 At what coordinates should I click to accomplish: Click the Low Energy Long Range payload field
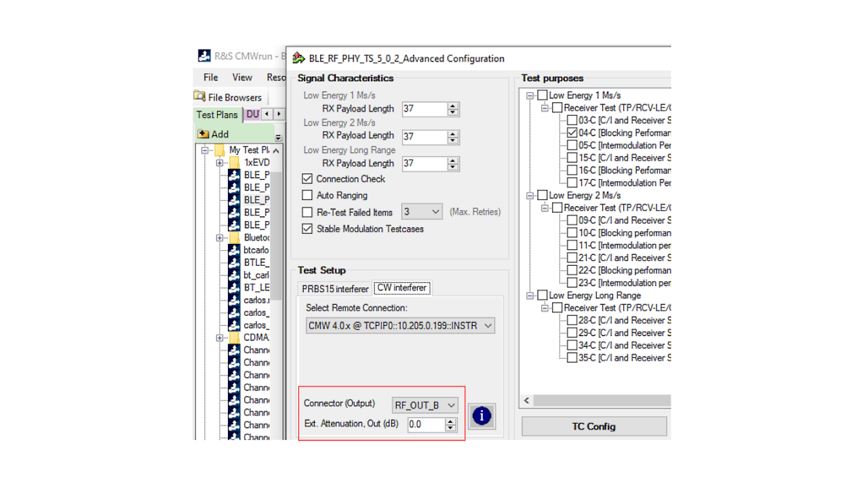click(425, 163)
